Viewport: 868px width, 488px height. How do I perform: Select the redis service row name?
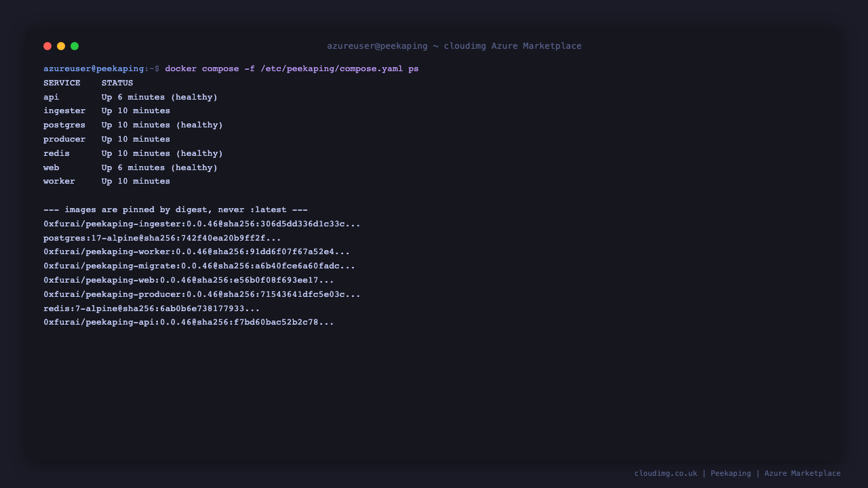56,153
